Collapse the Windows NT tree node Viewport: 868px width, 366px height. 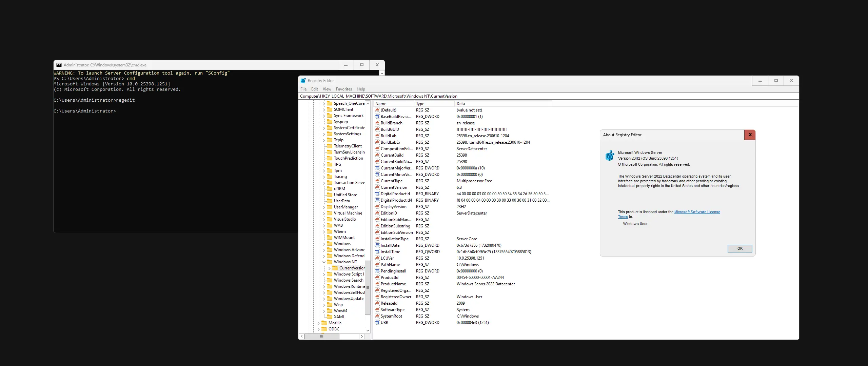324,262
